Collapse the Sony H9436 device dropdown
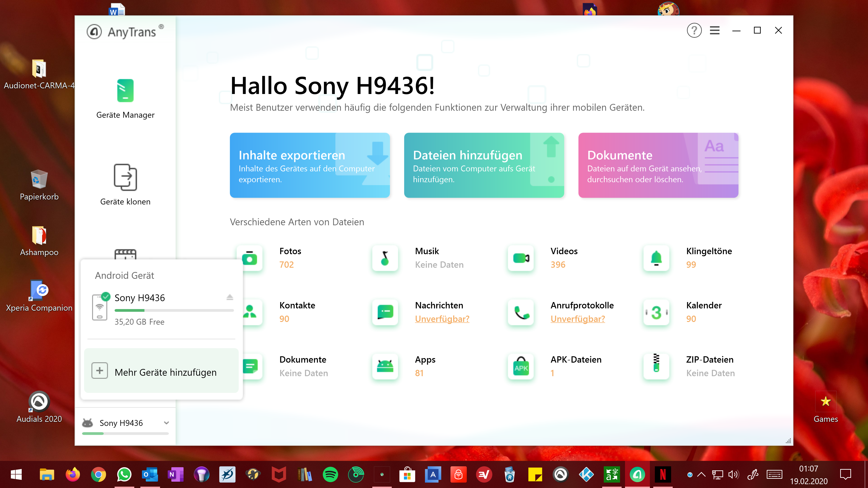 pyautogui.click(x=166, y=423)
